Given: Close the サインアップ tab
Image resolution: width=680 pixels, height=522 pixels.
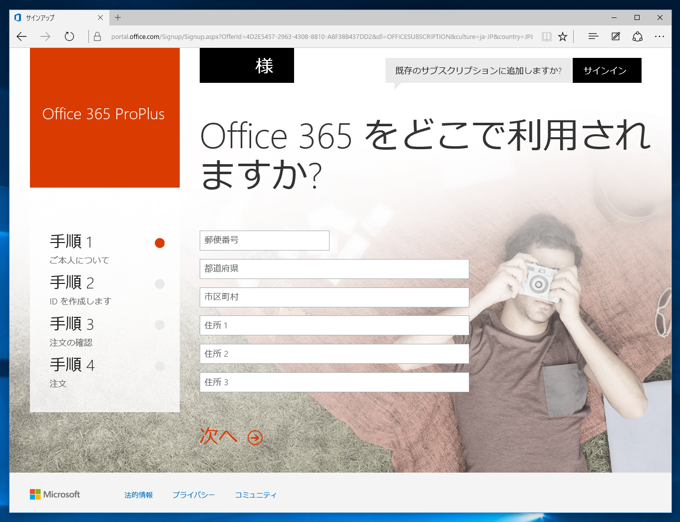Looking at the screenshot, I should tap(100, 18).
